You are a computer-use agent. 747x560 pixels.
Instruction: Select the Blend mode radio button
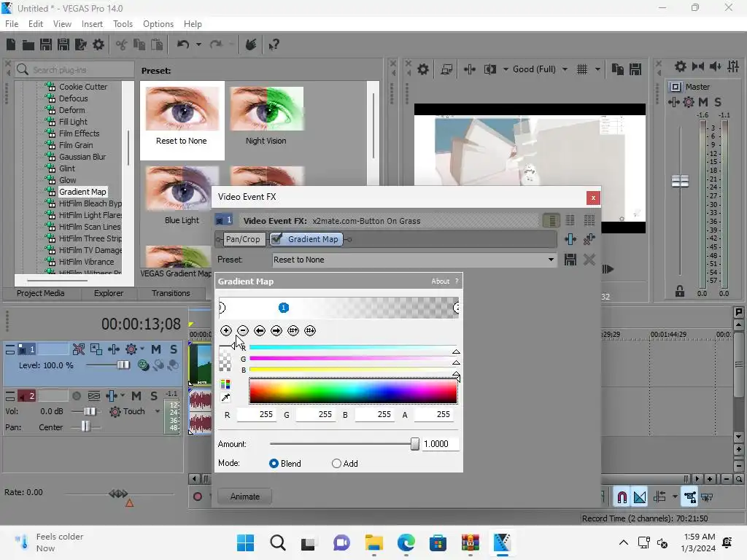(274, 463)
